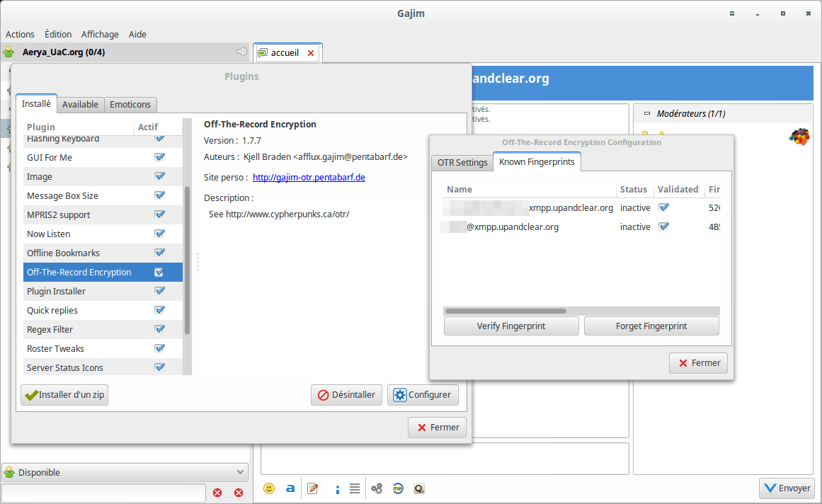Toggle Validated for first fingerprint row
Viewport: 822px width, 504px height.
pos(663,207)
